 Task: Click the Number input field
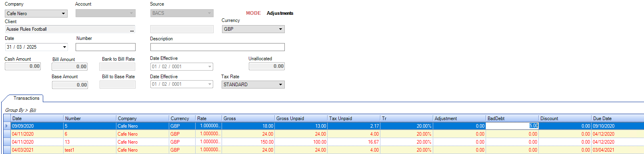pyautogui.click(x=106, y=47)
